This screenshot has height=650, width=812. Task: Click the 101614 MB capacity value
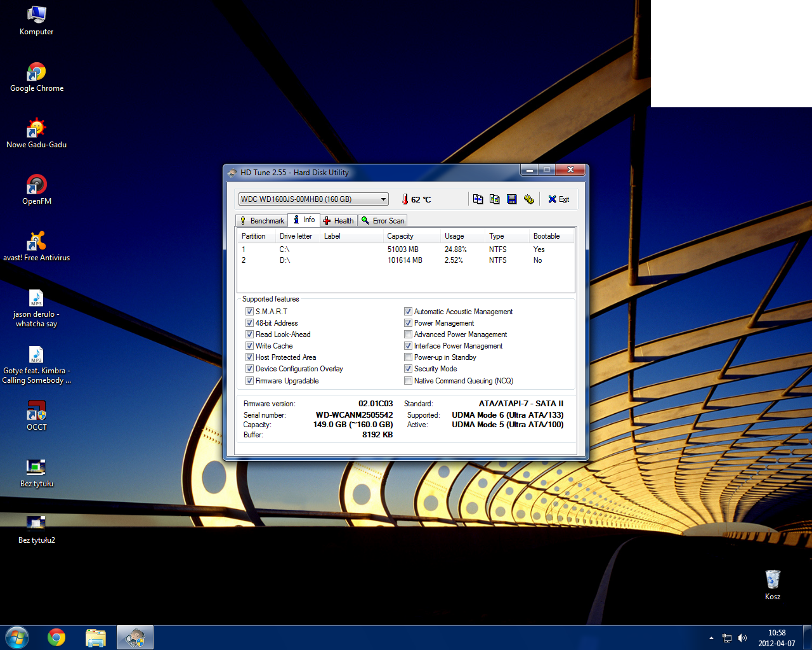tap(405, 260)
